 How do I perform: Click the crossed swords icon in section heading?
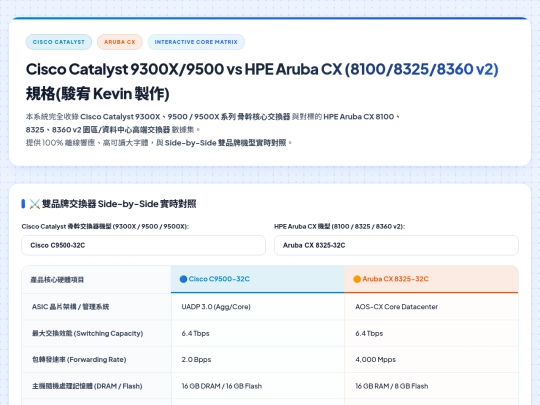pos(34,204)
